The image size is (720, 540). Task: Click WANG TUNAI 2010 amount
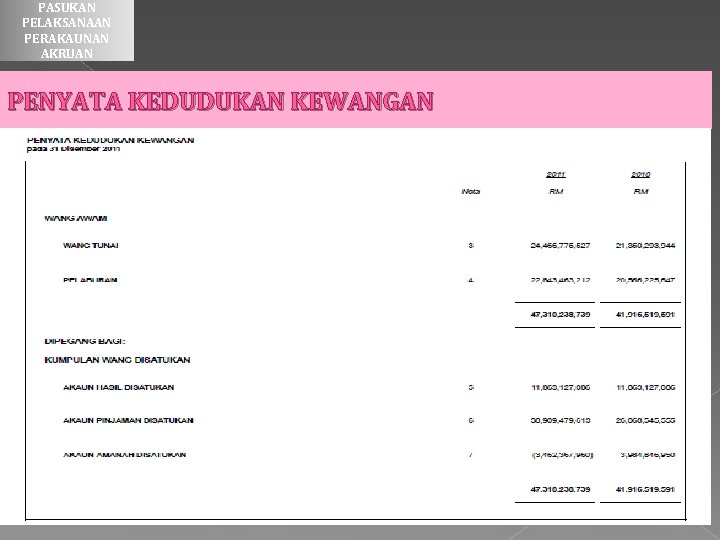(x=645, y=246)
